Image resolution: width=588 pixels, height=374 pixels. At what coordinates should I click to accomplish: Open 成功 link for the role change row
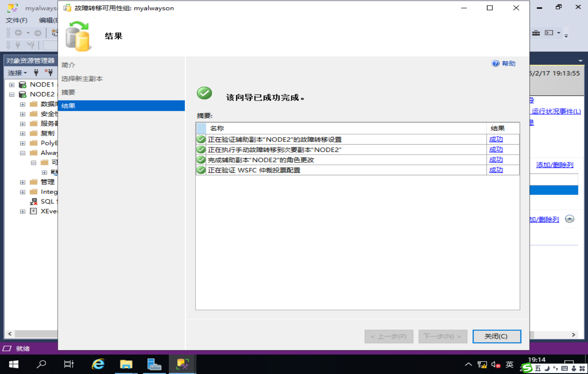click(496, 160)
